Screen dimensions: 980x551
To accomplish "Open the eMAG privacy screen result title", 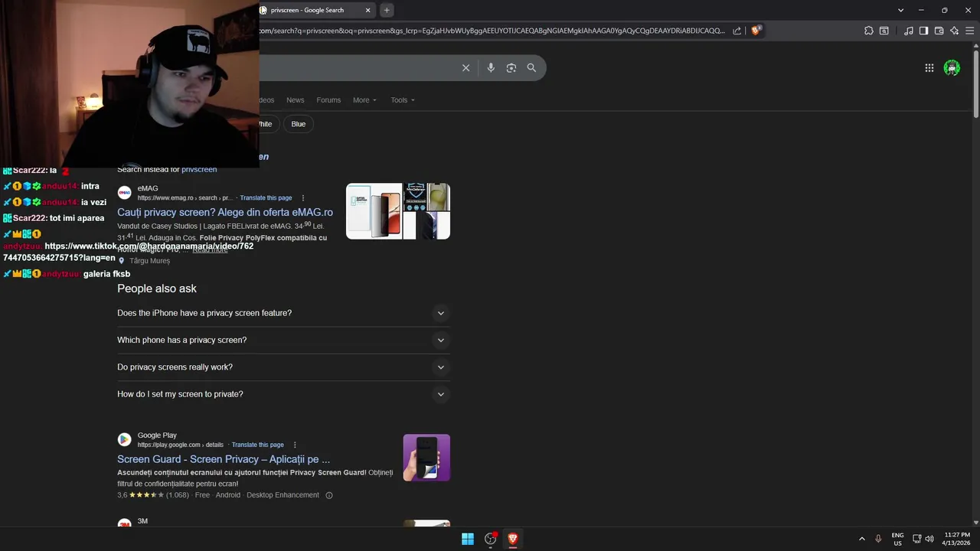I will (225, 212).
